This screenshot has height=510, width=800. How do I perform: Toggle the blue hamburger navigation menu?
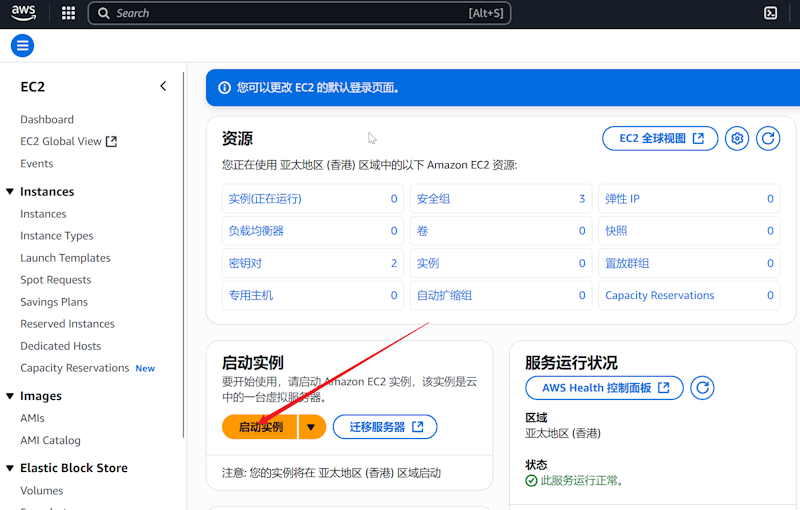[22, 45]
